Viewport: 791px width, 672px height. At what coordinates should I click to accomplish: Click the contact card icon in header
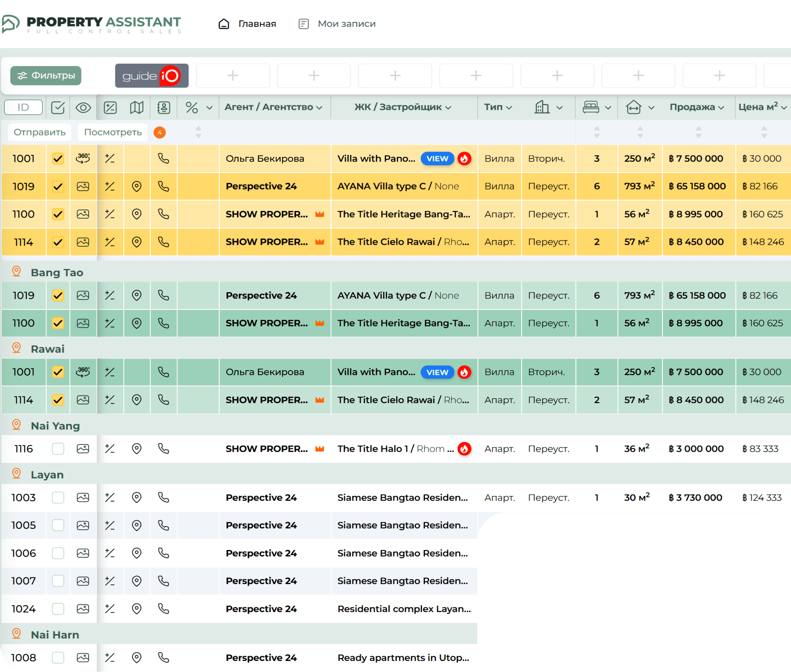click(x=163, y=108)
